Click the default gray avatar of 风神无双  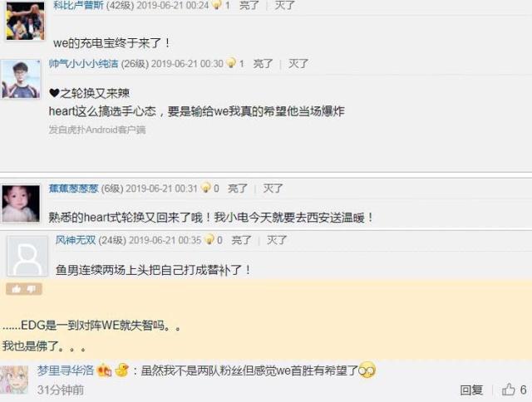coord(27,257)
